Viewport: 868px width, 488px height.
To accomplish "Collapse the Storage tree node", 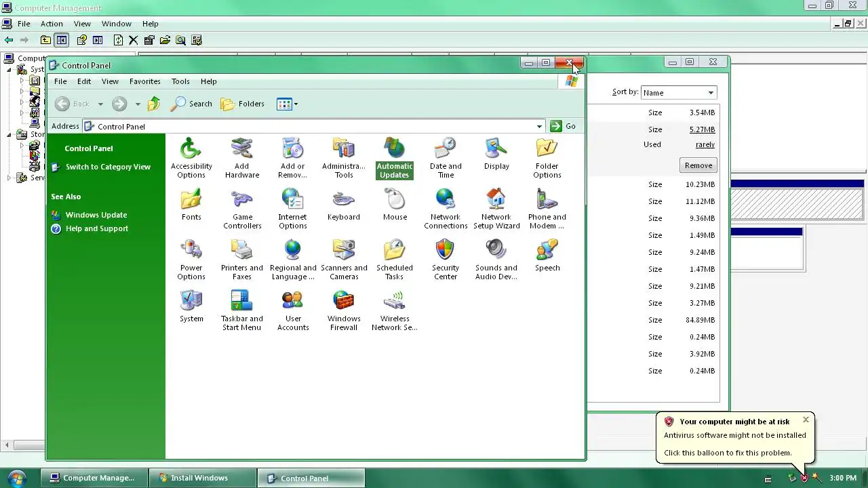I will coord(9,134).
